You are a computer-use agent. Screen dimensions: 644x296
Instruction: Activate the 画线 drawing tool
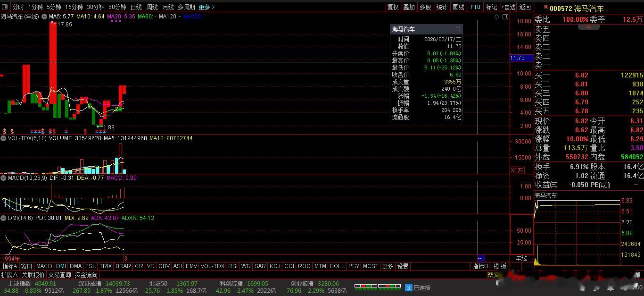coord(458,7)
